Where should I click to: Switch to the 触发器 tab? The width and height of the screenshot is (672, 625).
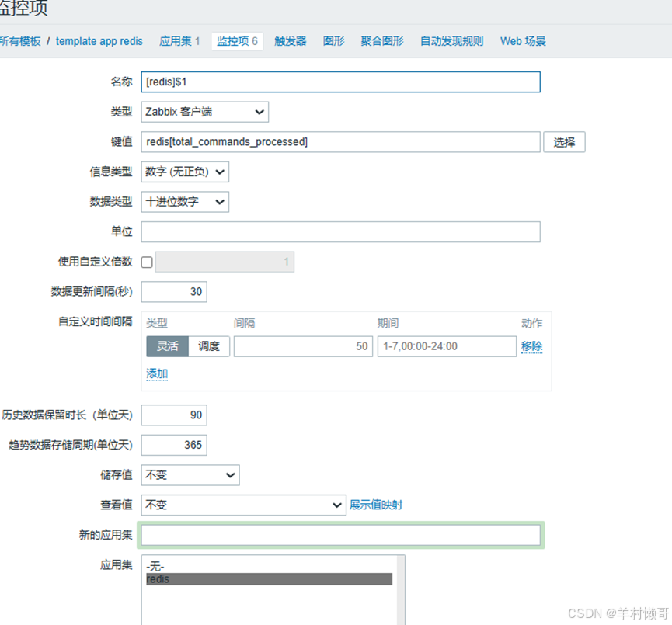point(291,41)
